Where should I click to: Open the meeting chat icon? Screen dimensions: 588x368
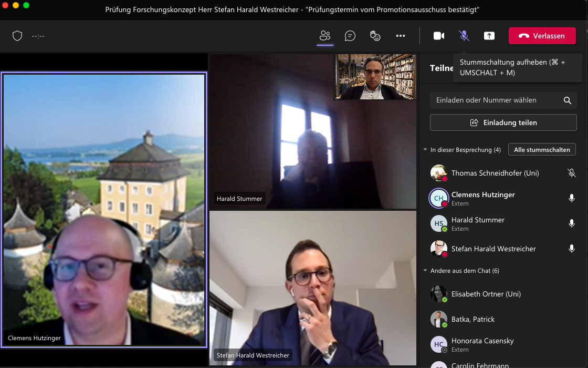350,36
